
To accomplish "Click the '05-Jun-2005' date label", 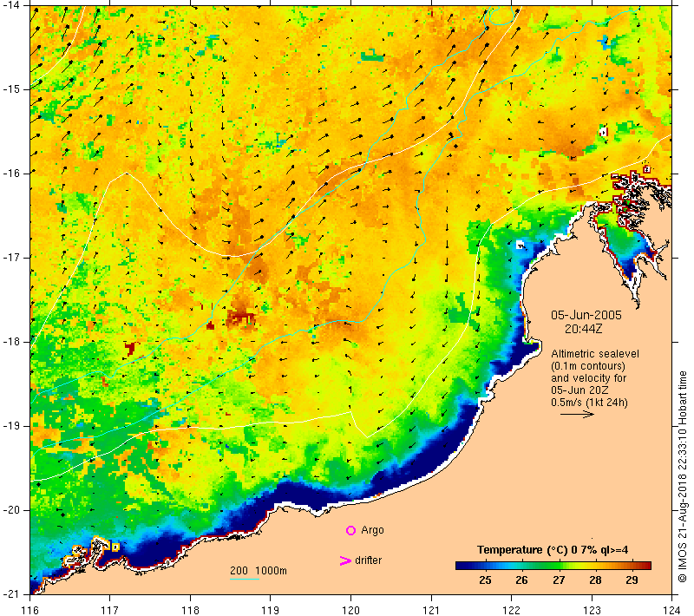I will tap(586, 315).
